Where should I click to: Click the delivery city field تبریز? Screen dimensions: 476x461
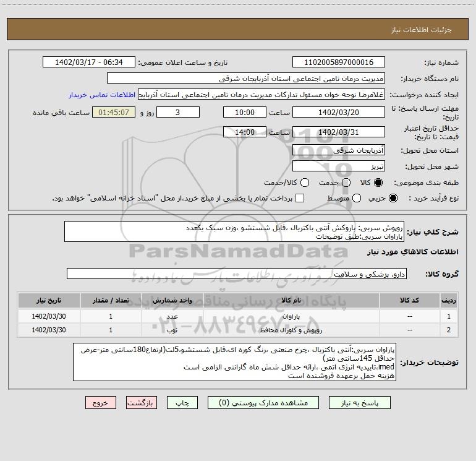[x=339, y=166]
